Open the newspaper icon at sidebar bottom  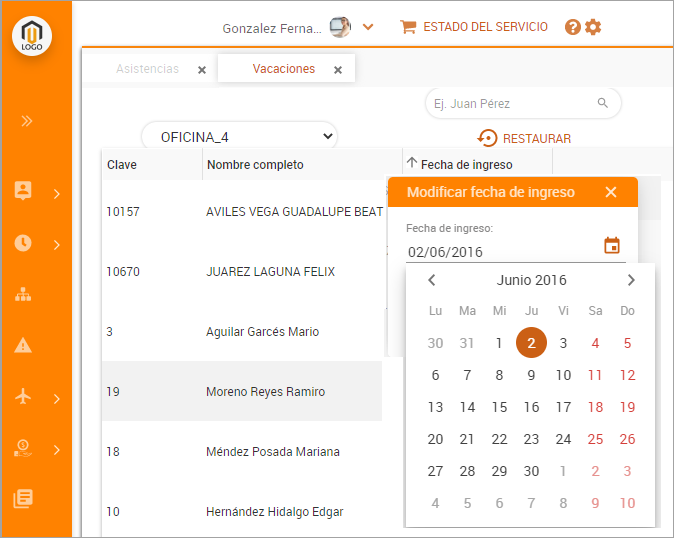(x=23, y=499)
